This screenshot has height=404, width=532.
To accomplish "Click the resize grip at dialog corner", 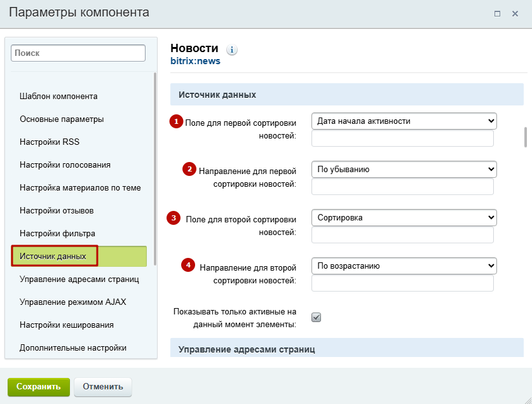I will (x=528, y=400).
